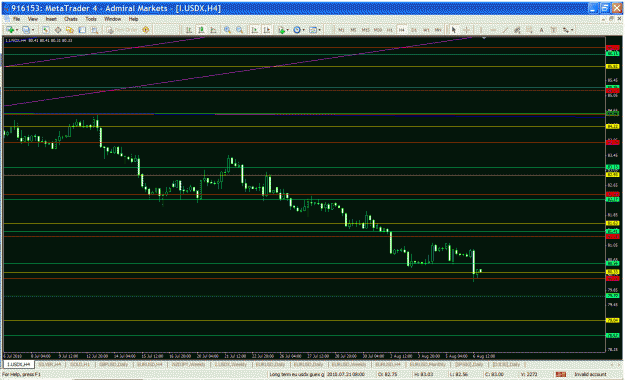Expand the New Chart dropdown arrow
The height and width of the screenshot is (380, 625).
[17, 30]
